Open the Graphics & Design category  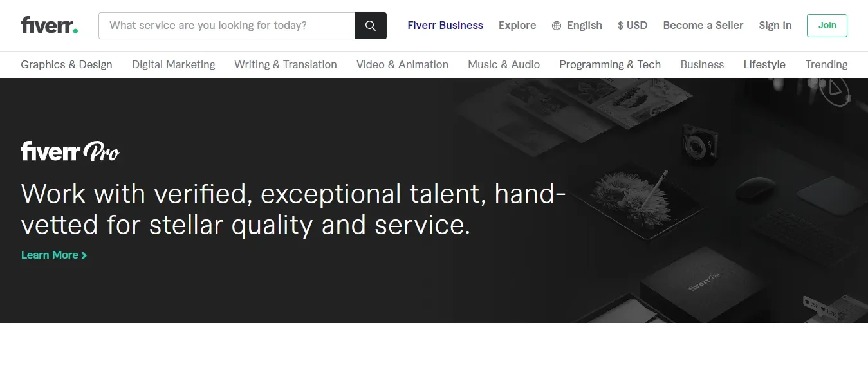66,64
